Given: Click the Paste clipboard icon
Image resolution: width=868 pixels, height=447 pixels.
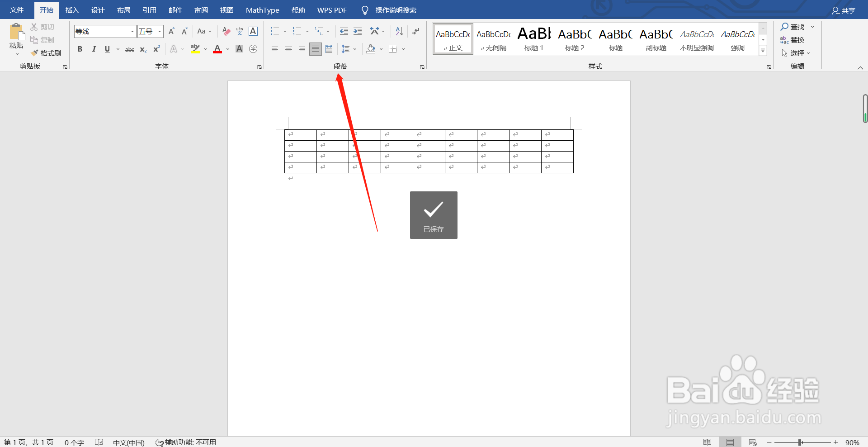Looking at the screenshot, I should pos(17,32).
